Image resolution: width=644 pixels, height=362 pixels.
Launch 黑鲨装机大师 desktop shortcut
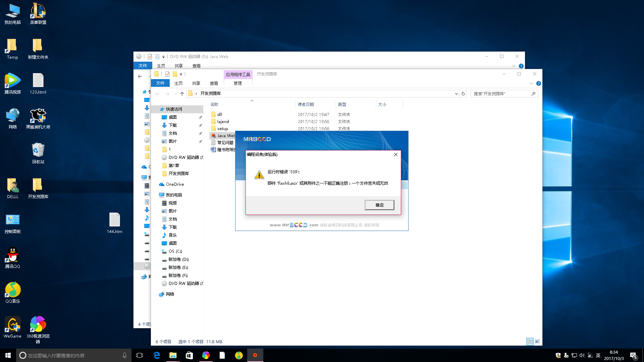click(38, 119)
